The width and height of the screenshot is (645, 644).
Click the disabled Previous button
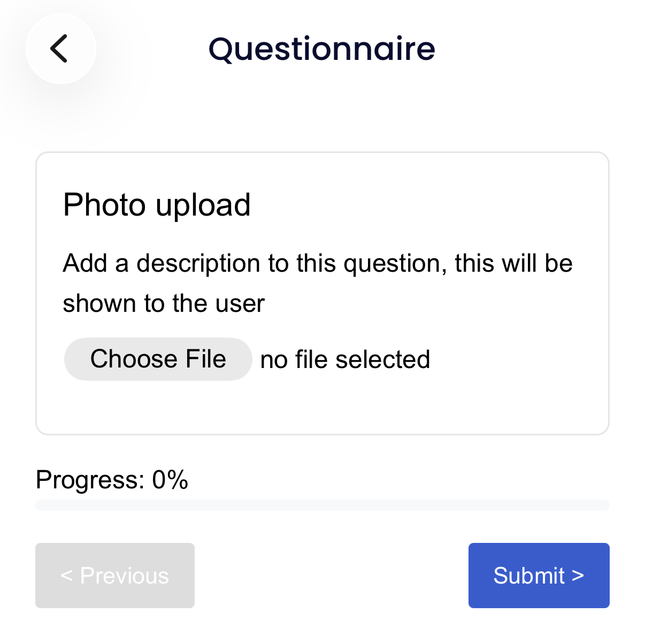[115, 576]
